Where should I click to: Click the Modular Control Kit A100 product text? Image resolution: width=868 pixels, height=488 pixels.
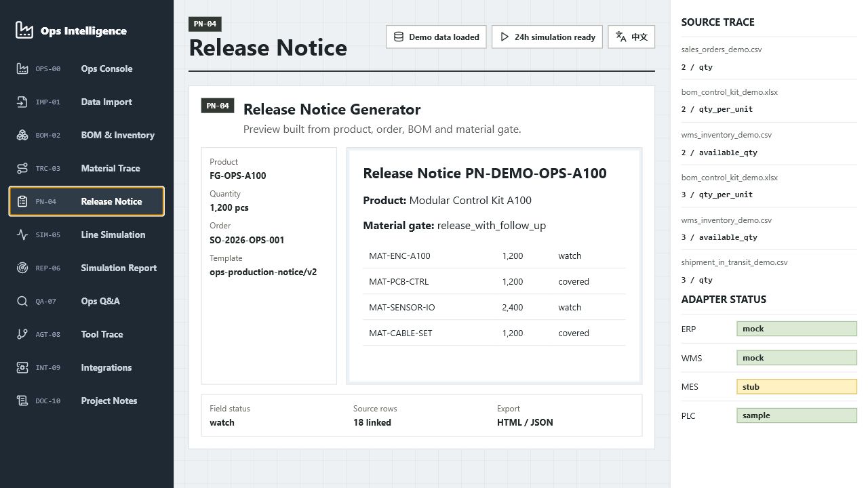point(471,200)
